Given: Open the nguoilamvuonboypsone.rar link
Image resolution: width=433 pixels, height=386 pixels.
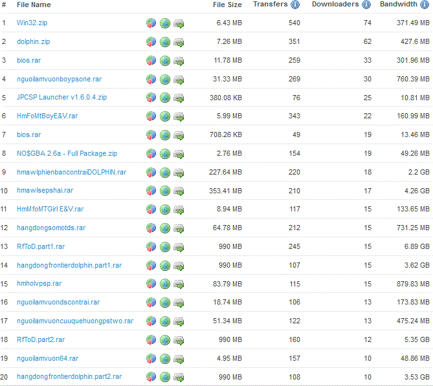Looking at the screenshot, I should click(x=59, y=79).
